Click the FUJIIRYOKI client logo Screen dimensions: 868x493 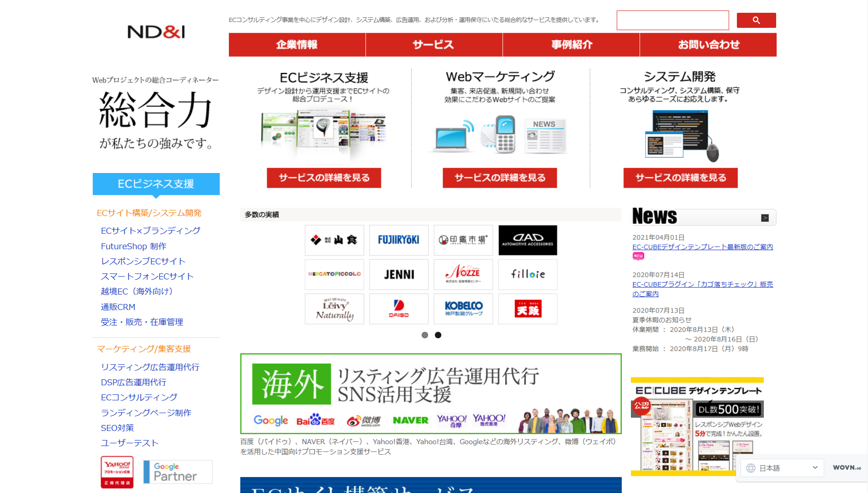pos(399,240)
